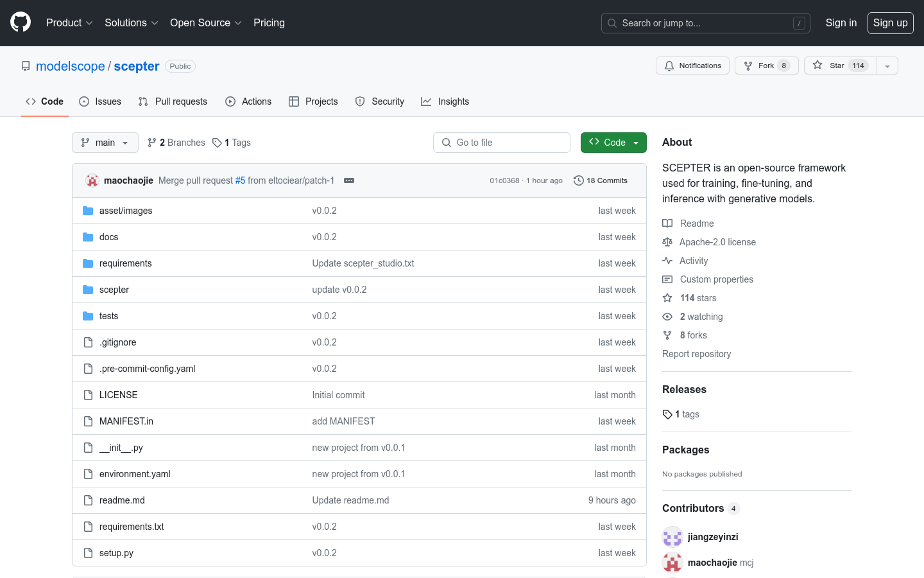The image size is (924, 578).
Task: Open the main branch dropdown
Action: (105, 143)
